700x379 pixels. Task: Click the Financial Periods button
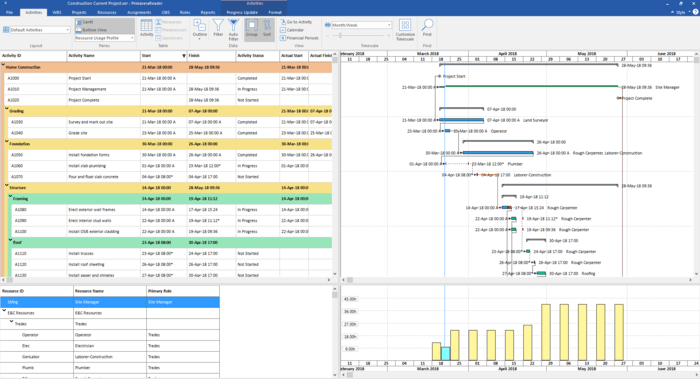tap(299, 38)
